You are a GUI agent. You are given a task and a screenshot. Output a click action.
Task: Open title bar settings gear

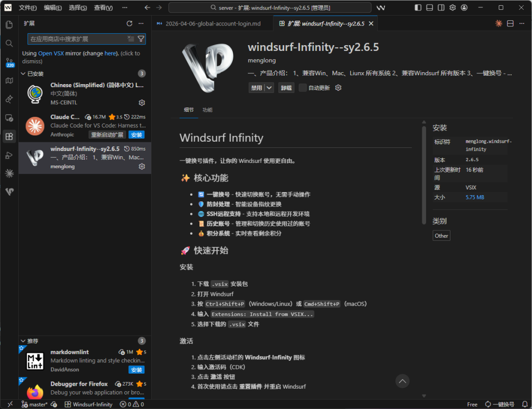coord(453,7)
